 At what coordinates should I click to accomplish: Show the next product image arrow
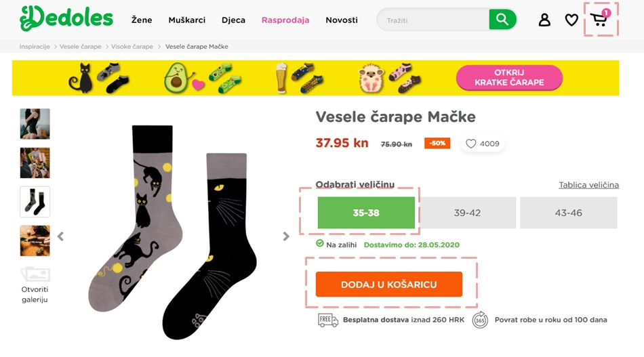(x=286, y=236)
